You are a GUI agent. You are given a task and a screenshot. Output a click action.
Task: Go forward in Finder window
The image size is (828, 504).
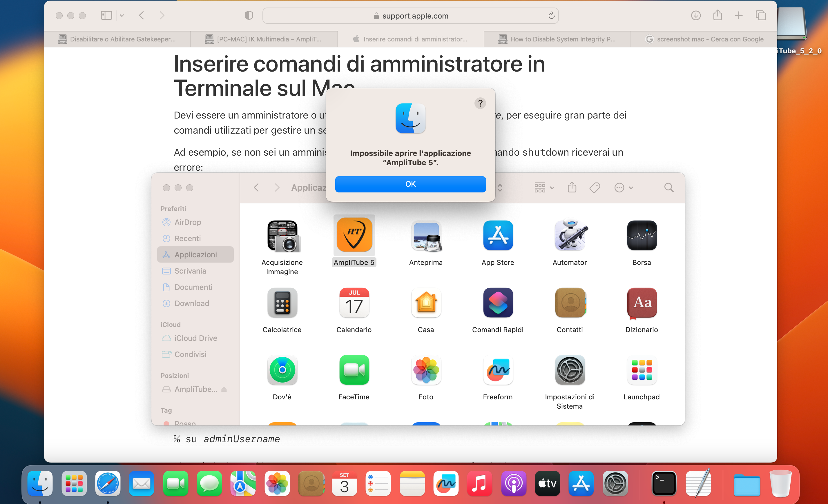click(277, 187)
